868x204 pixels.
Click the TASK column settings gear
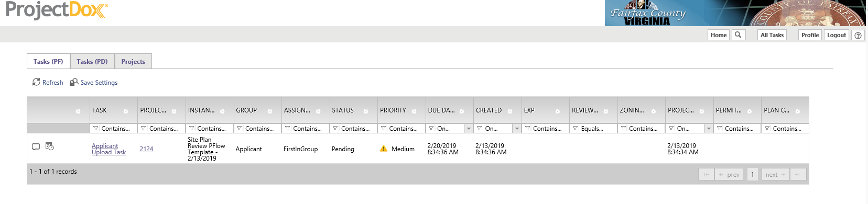(126, 111)
